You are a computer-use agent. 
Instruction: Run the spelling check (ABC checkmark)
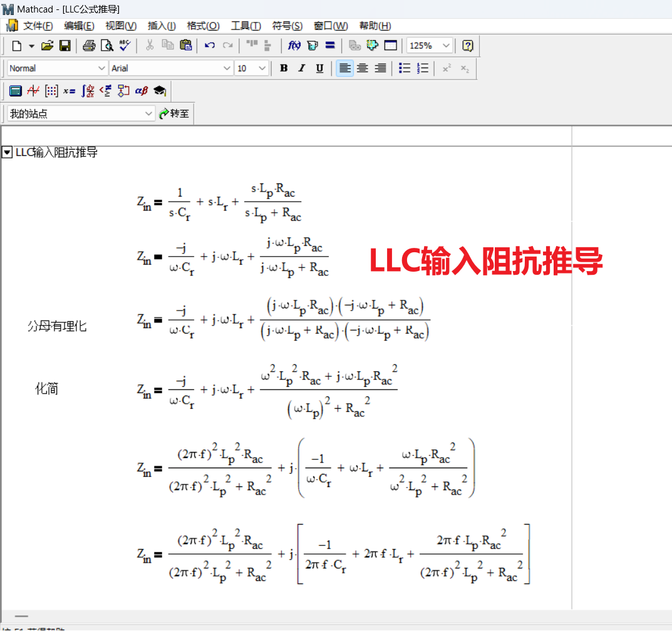125,46
